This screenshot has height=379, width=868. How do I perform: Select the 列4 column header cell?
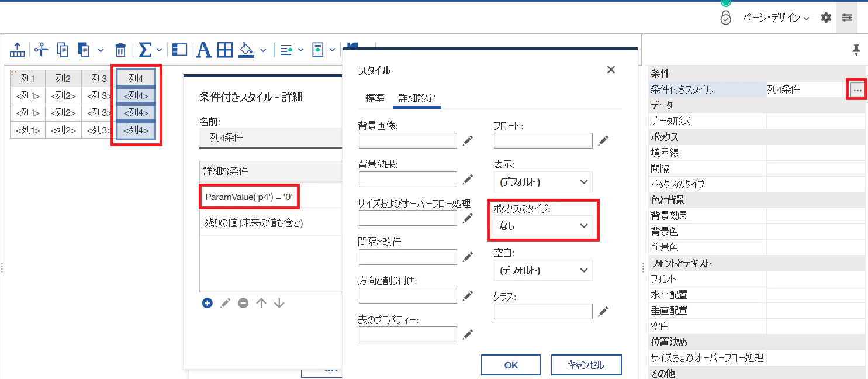tap(136, 78)
